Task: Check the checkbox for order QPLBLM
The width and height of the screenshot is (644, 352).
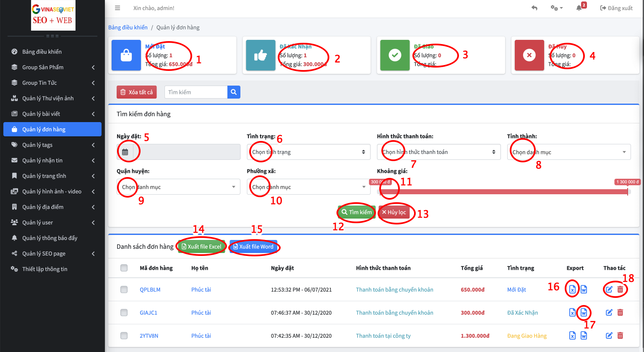Action: tap(124, 289)
